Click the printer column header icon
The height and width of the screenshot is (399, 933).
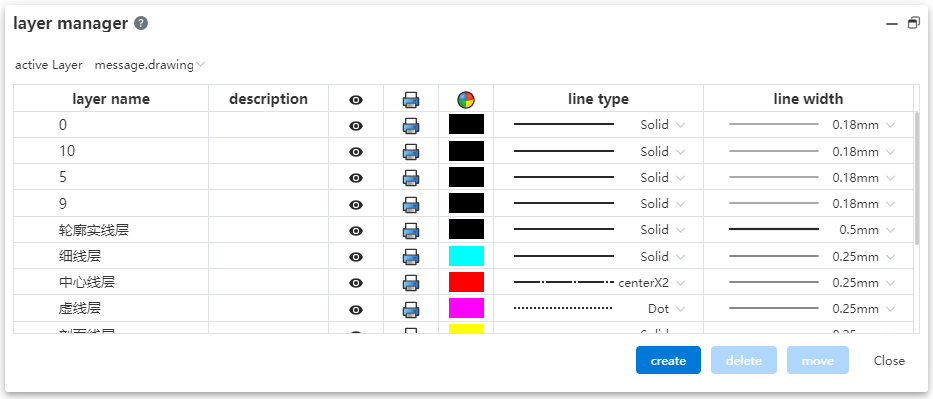click(x=411, y=99)
